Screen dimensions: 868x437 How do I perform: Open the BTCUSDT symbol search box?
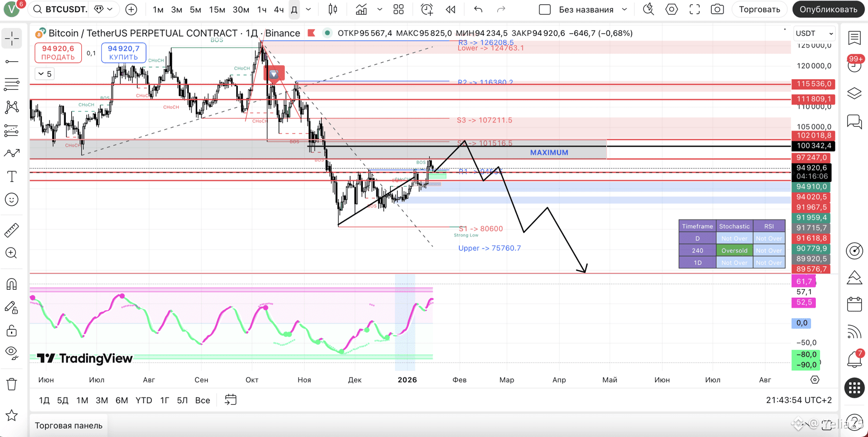click(60, 9)
